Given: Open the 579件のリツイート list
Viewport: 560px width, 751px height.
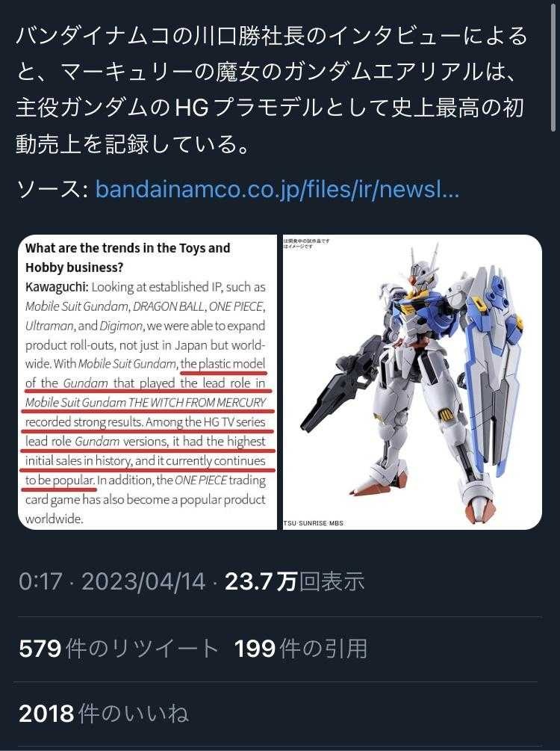Looking at the screenshot, I should pyautogui.click(x=119, y=649).
